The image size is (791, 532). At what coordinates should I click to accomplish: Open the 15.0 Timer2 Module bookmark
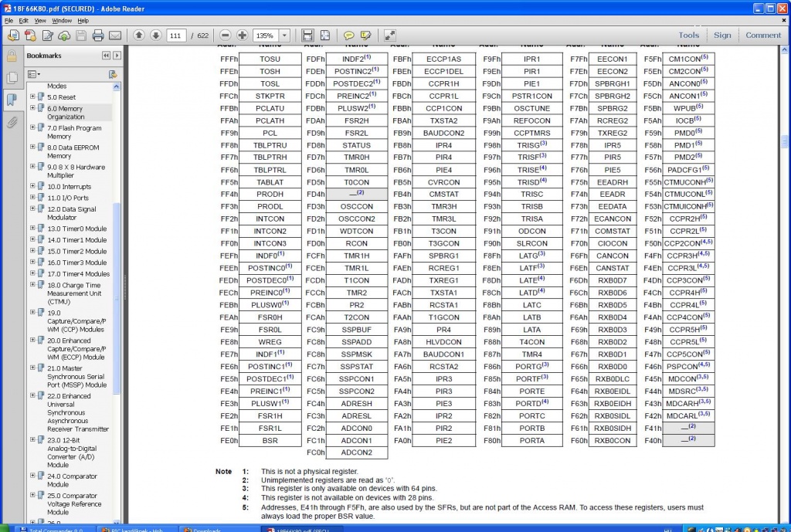click(76, 251)
